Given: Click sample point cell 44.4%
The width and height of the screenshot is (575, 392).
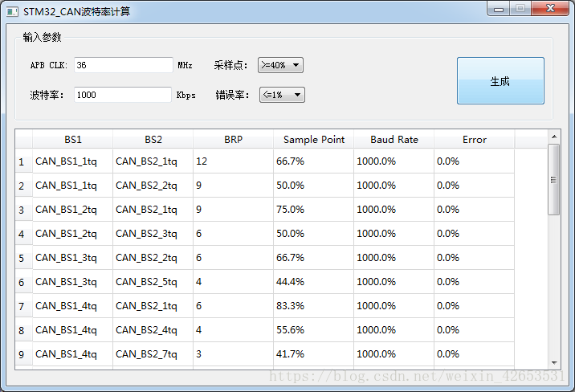Looking at the screenshot, I should click(313, 282).
